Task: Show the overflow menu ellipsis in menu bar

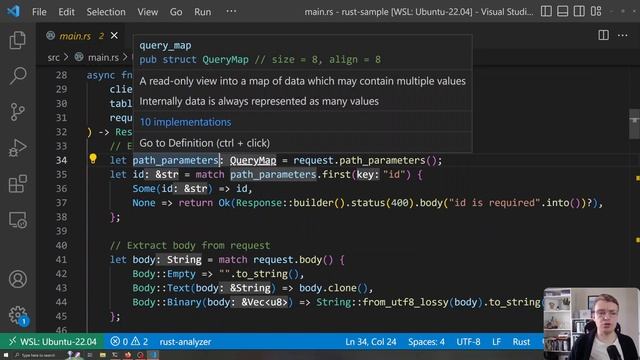Action: [x=231, y=11]
